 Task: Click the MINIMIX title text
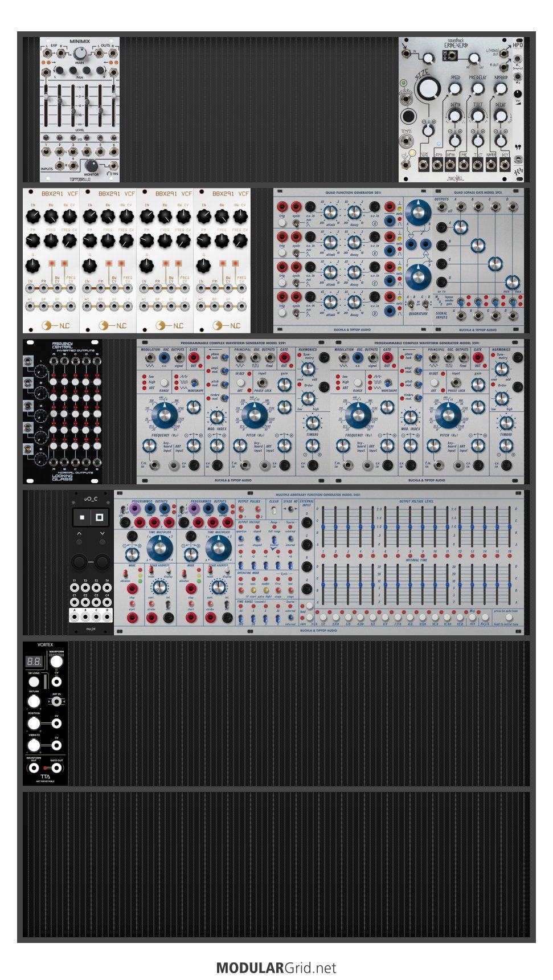click(x=80, y=41)
